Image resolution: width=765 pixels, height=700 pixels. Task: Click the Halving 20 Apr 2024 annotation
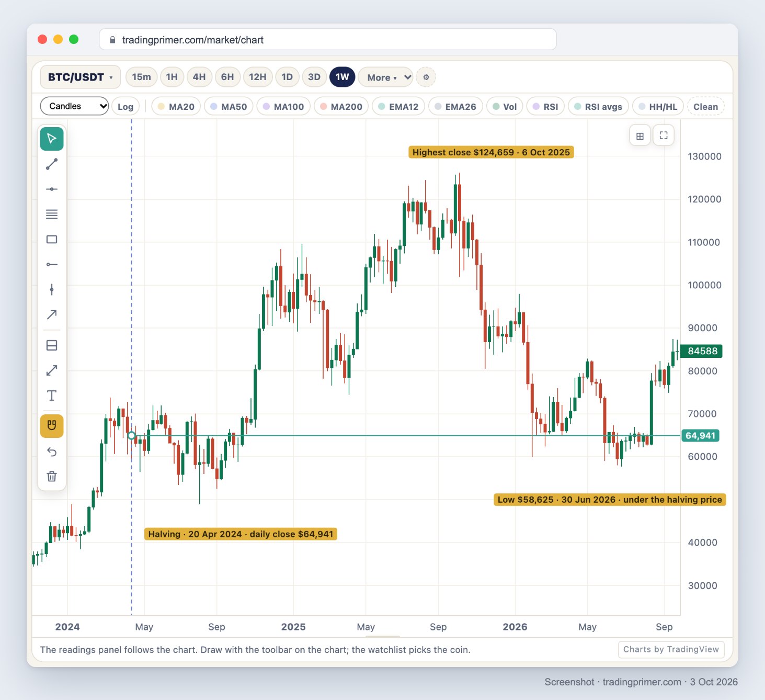click(241, 534)
